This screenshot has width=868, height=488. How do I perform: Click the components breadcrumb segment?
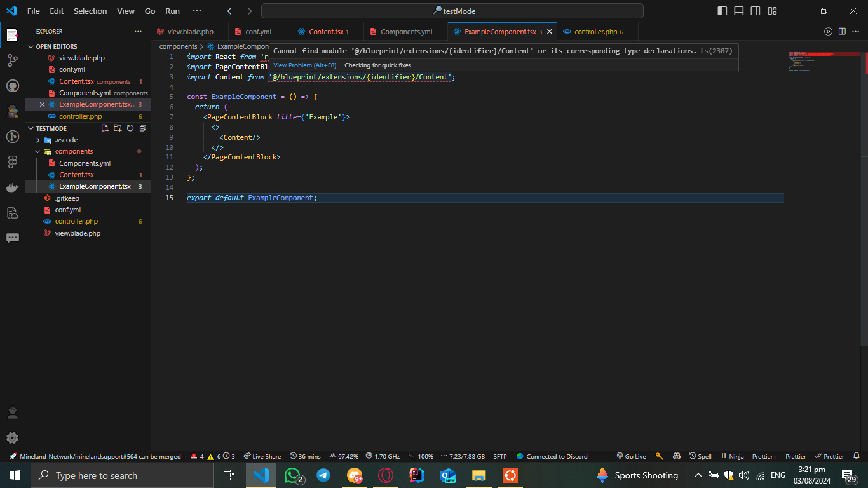point(178,46)
